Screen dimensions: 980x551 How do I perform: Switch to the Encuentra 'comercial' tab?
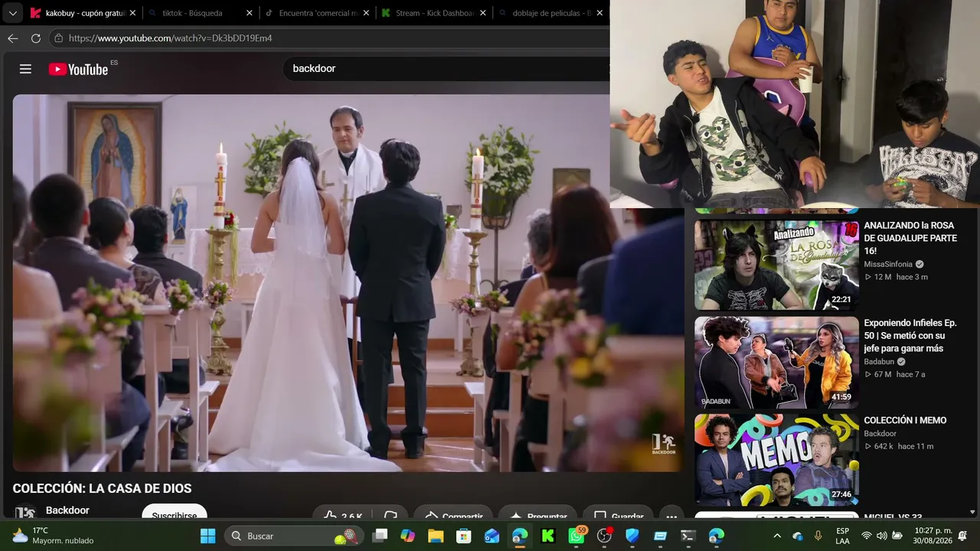[x=317, y=13]
